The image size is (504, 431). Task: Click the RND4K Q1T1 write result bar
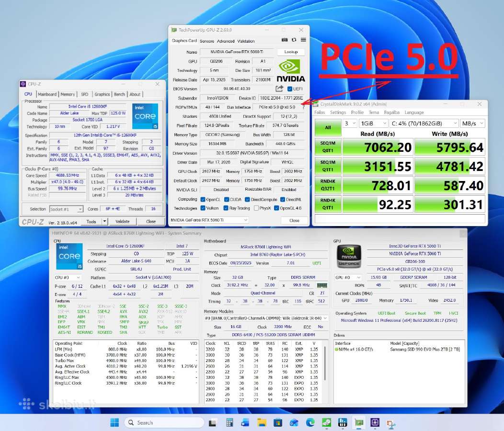(449, 204)
